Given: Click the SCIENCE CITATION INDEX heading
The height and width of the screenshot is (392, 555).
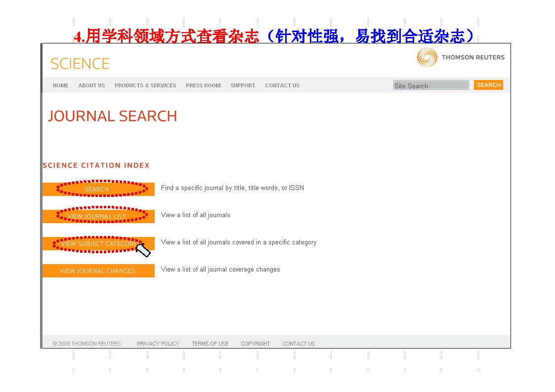Looking at the screenshot, I should (96, 165).
